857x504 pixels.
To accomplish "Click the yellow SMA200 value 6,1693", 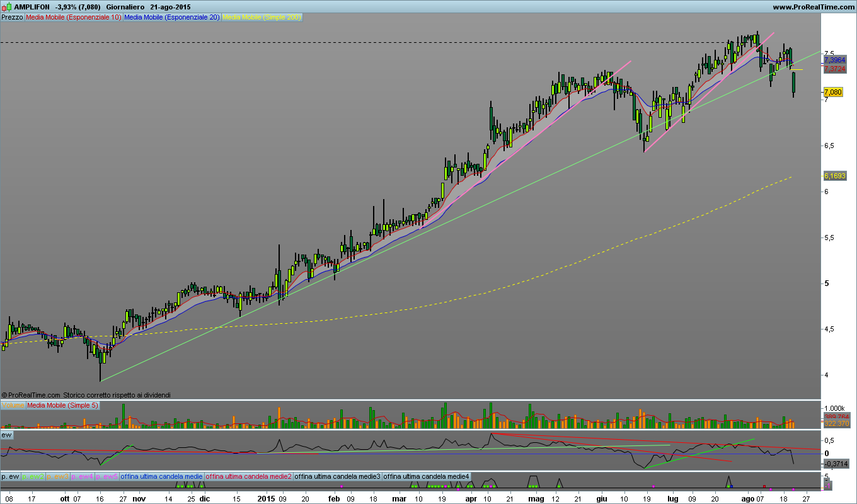I will point(834,175).
